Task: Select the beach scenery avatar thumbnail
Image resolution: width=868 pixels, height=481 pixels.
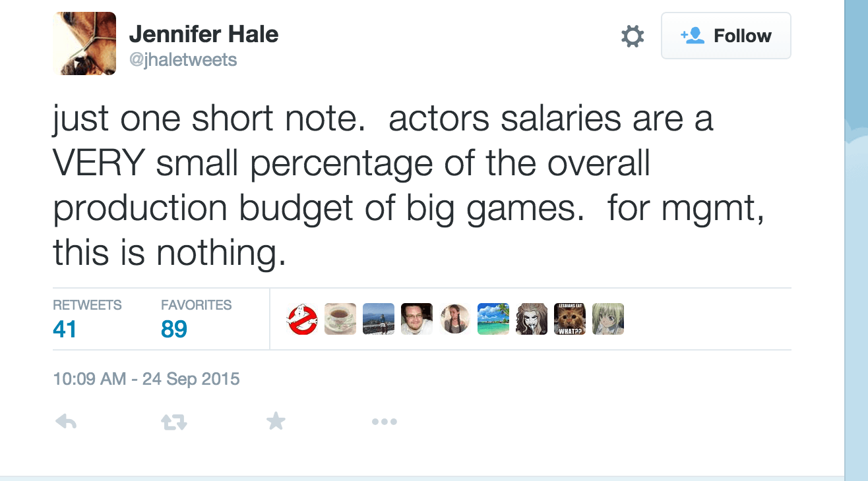Action: [x=493, y=319]
